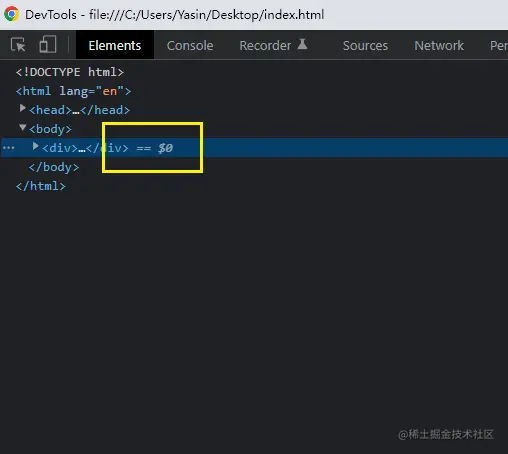The height and width of the screenshot is (454, 508).
Task: Switch to the Console tab
Action: pos(190,45)
